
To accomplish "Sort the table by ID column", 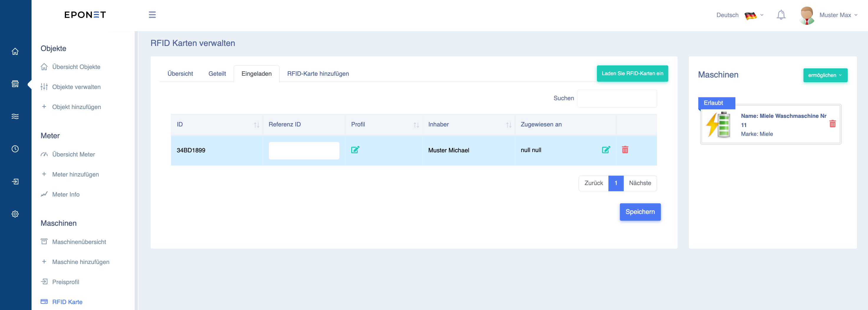I will click(256, 125).
